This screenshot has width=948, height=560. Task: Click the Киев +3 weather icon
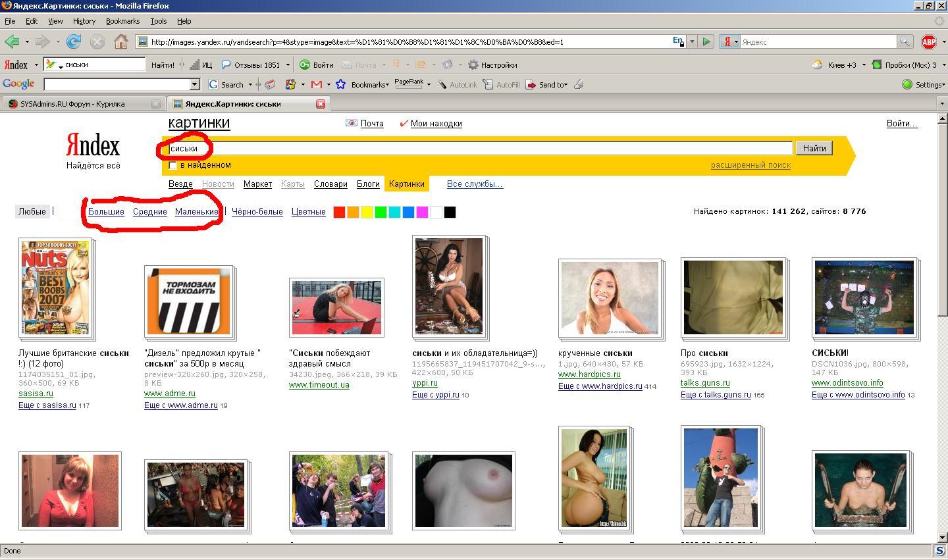817,64
